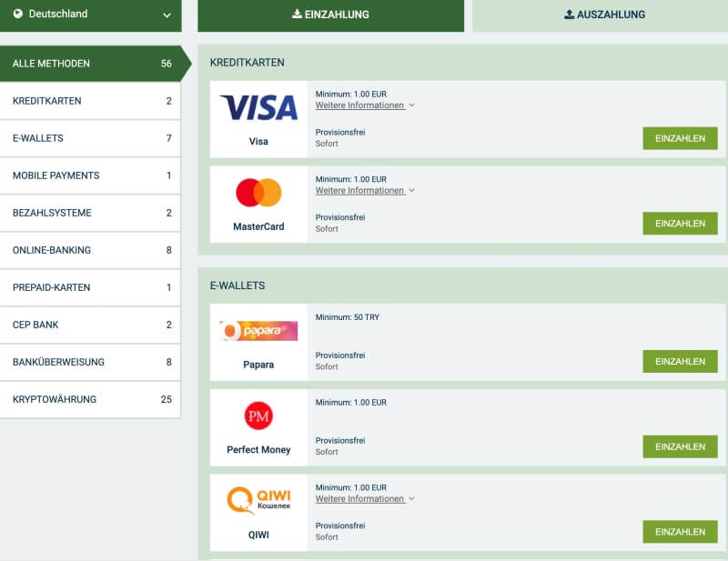Open the Deutschland country dropdown

90,15
